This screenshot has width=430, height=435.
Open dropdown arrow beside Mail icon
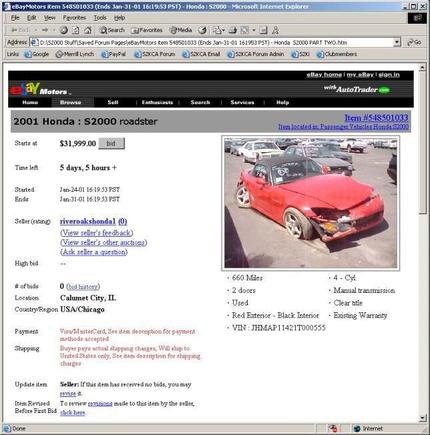223,30
